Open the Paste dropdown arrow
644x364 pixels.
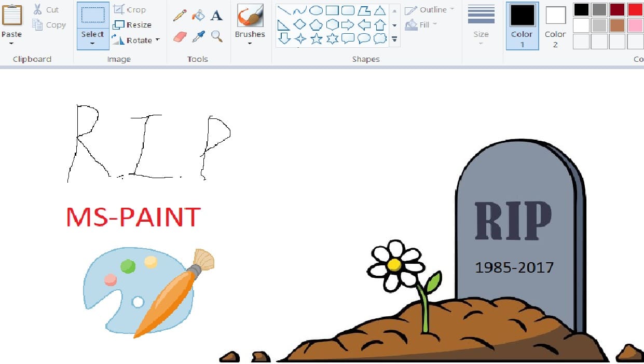11,43
